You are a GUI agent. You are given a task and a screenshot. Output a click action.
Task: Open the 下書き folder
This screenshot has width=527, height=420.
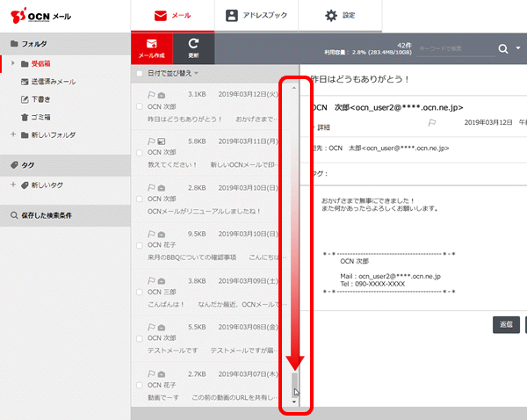pyautogui.click(x=36, y=99)
